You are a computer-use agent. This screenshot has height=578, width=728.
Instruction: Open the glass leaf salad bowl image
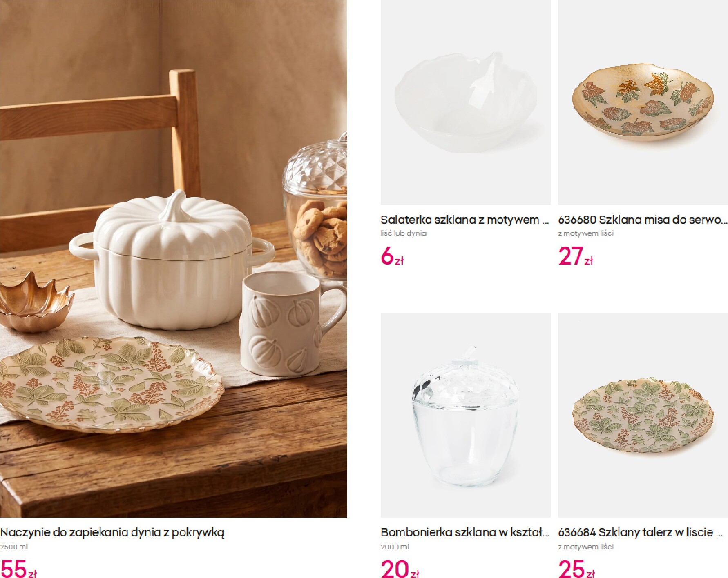click(x=465, y=102)
